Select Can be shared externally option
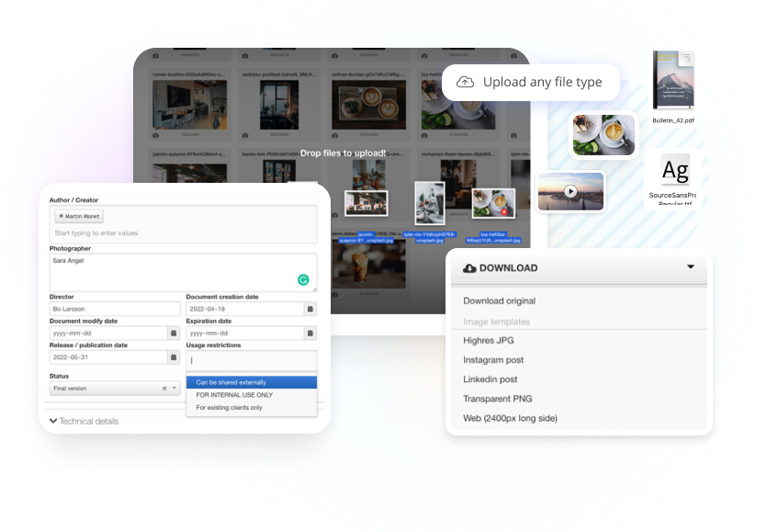767x532 pixels. coord(252,382)
